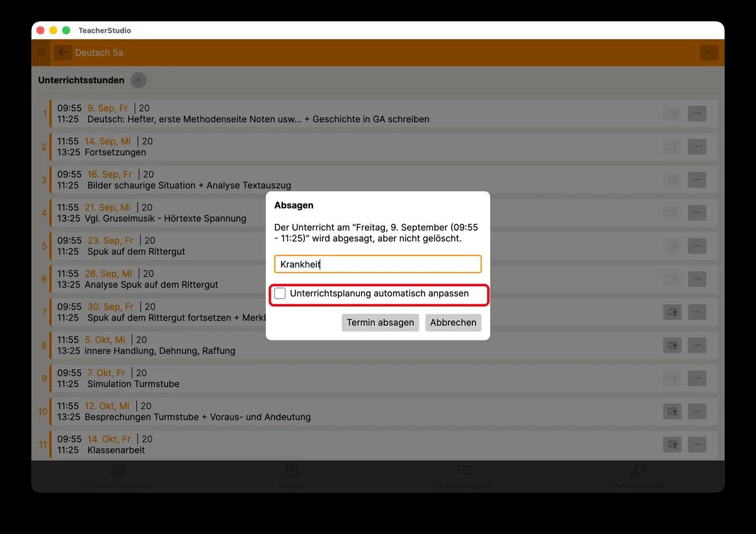
Task: Click the back arrow beside Deutsch 5a
Action: [x=62, y=52]
